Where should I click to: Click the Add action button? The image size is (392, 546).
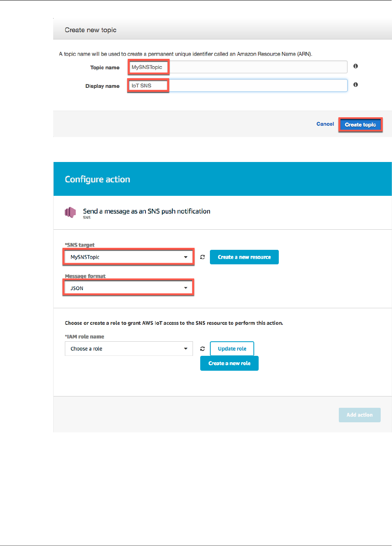click(359, 415)
